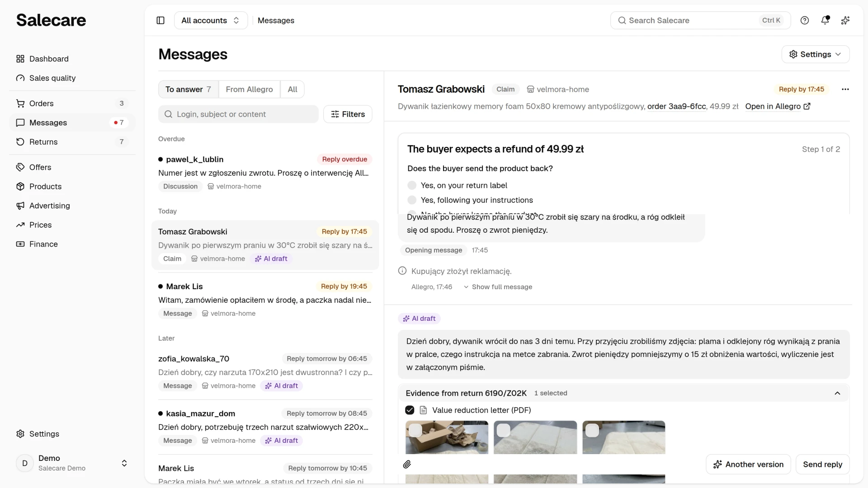The image size is (868, 488).
Task: Tick checkbox on the second evidence photo
Action: click(504, 431)
